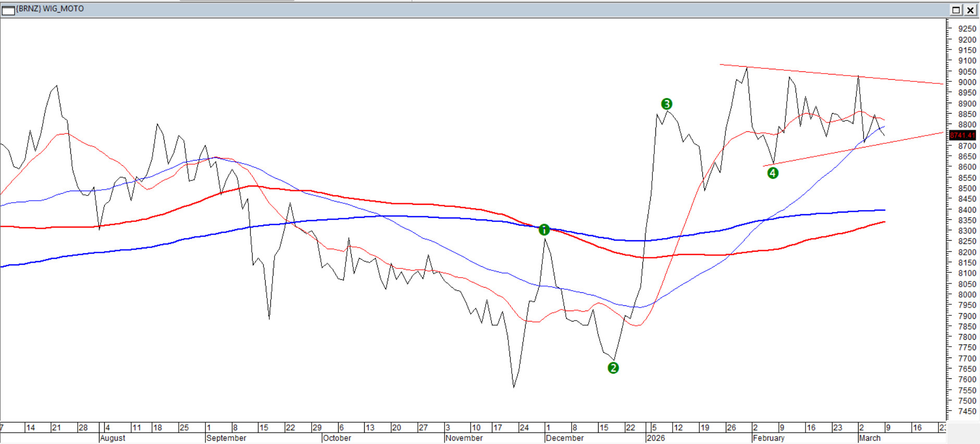This screenshot has height=444, width=980.
Task: Click the {BRNZ} WIG_MOTO title text
Action: click(50, 9)
